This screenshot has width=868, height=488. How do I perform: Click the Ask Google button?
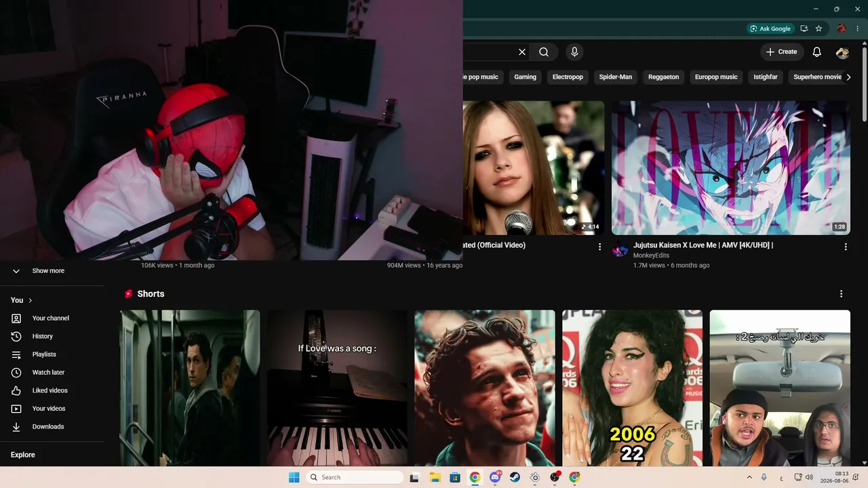(x=770, y=28)
